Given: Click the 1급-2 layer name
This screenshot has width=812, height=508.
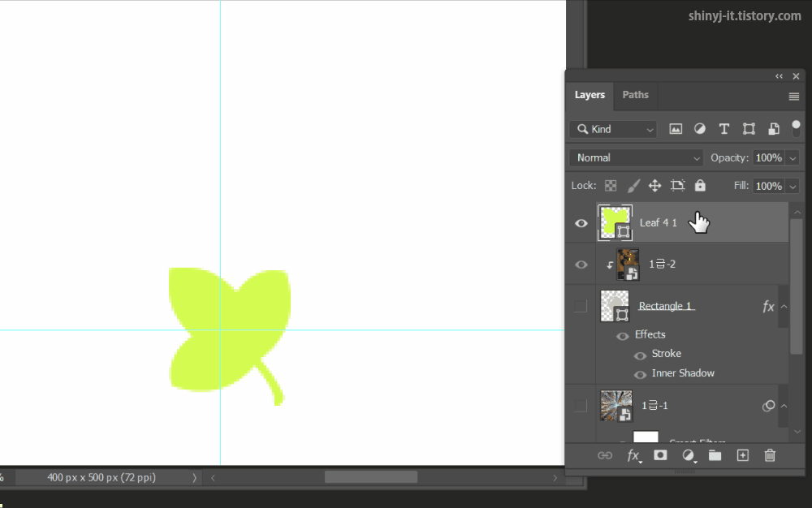Looking at the screenshot, I should coord(663,265).
